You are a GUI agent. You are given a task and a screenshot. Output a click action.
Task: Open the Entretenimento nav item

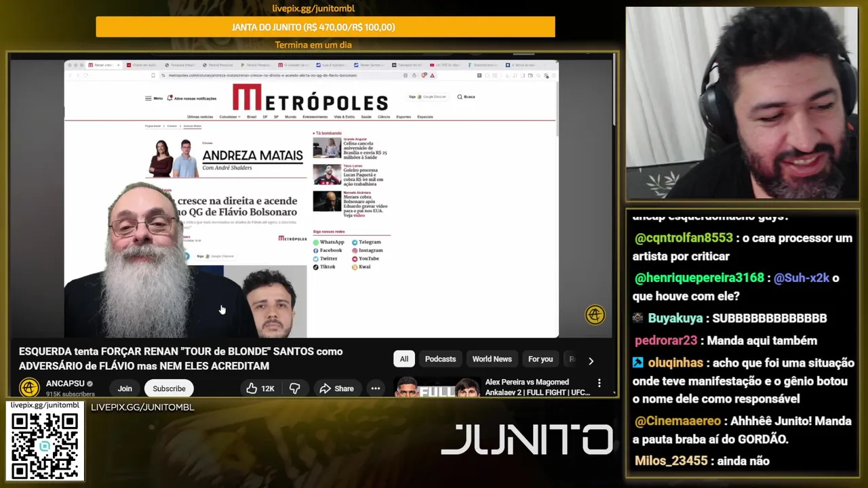click(x=315, y=117)
